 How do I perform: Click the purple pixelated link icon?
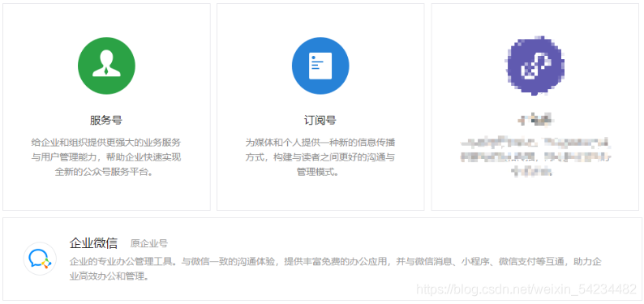(535, 66)
